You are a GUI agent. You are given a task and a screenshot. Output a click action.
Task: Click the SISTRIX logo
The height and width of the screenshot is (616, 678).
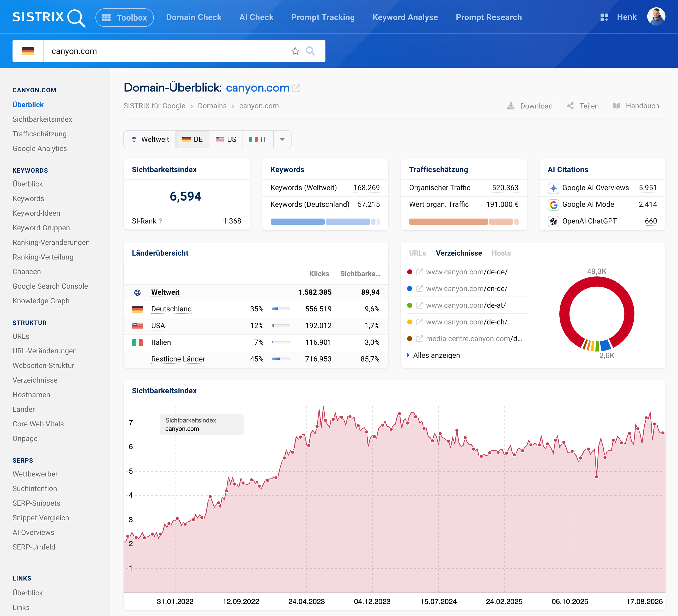[x=49, y=17]
